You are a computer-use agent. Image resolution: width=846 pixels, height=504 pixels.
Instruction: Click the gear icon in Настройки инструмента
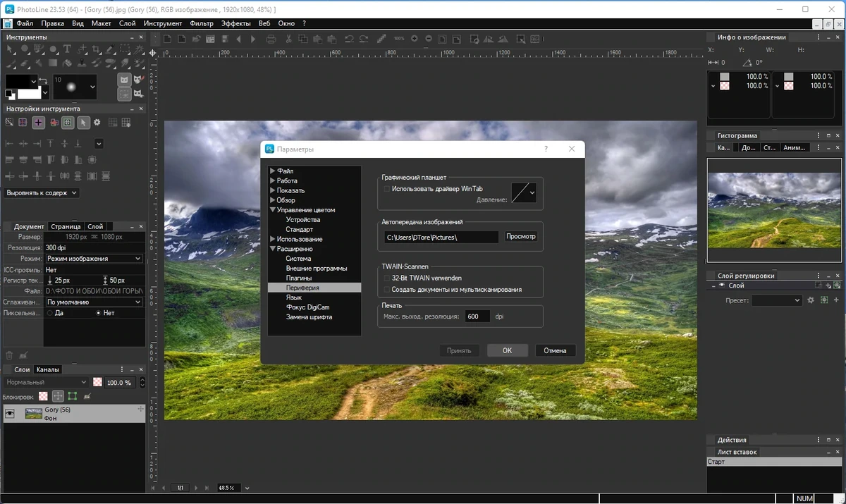pyautogui.click(x=97, y=122)
